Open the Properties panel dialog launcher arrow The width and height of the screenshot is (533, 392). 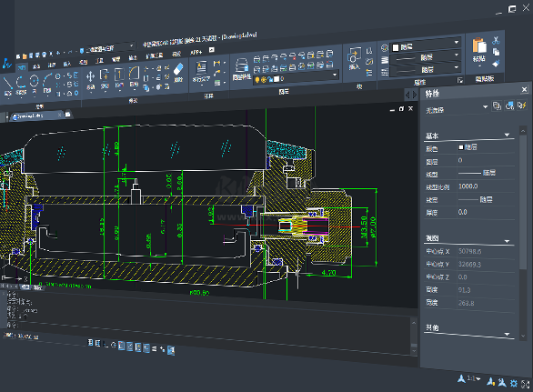click(460, 80)
